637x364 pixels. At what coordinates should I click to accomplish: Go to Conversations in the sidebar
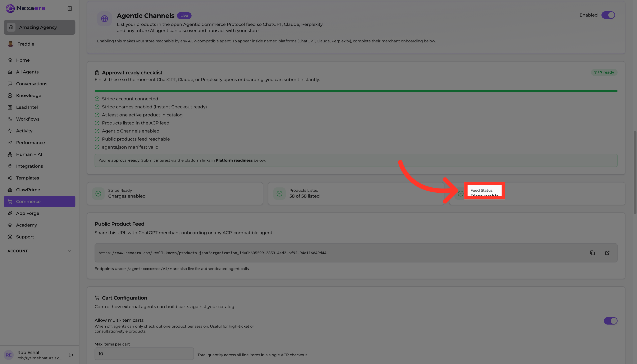click(40, 84)
